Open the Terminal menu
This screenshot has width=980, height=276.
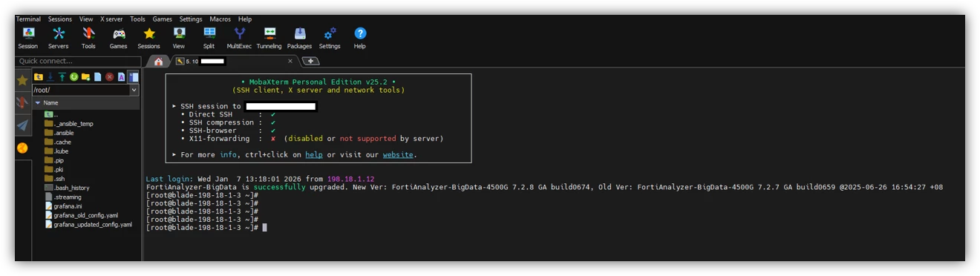(x=28, y=19)
